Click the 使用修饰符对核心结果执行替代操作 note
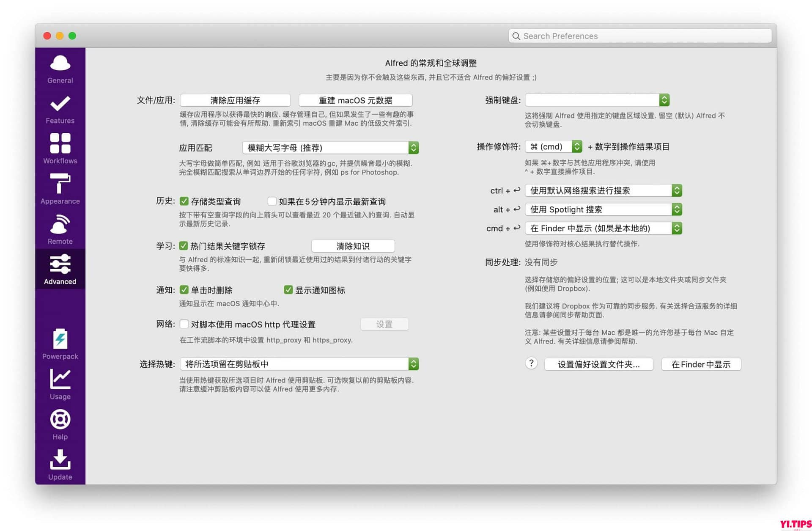The height and width of the screenshot is (531, 812). tap(582, 244)
